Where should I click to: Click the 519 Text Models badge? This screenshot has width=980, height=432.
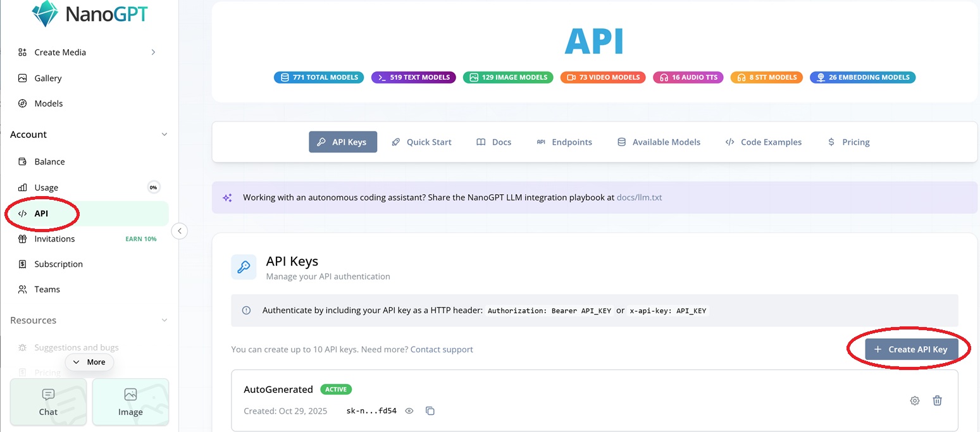(413, 77)
